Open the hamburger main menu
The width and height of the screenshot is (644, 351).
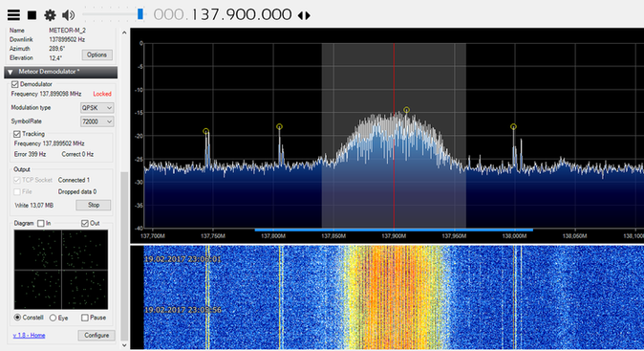tap(13, 15)
